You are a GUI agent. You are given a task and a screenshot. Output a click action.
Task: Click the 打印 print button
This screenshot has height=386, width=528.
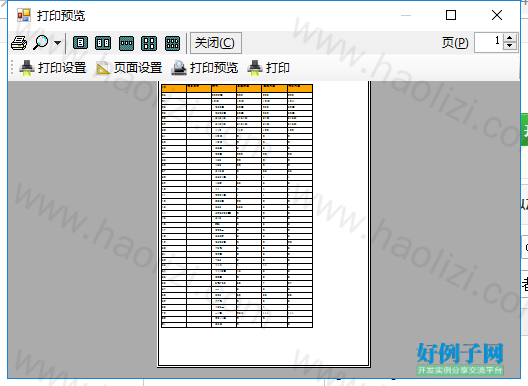pyautogui.click(x=269, y=68)
